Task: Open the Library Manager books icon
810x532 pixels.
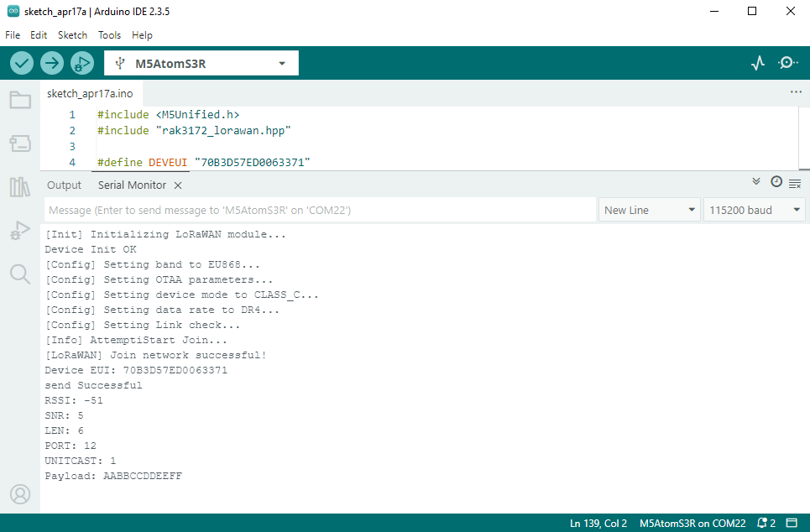Action: [x=20, y=186]
